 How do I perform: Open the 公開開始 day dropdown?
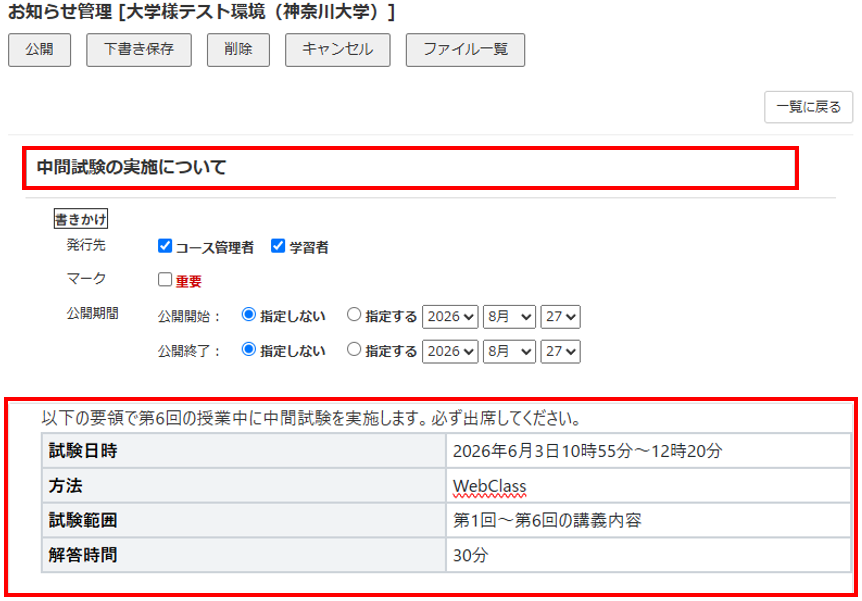click(x=560, y=317)
